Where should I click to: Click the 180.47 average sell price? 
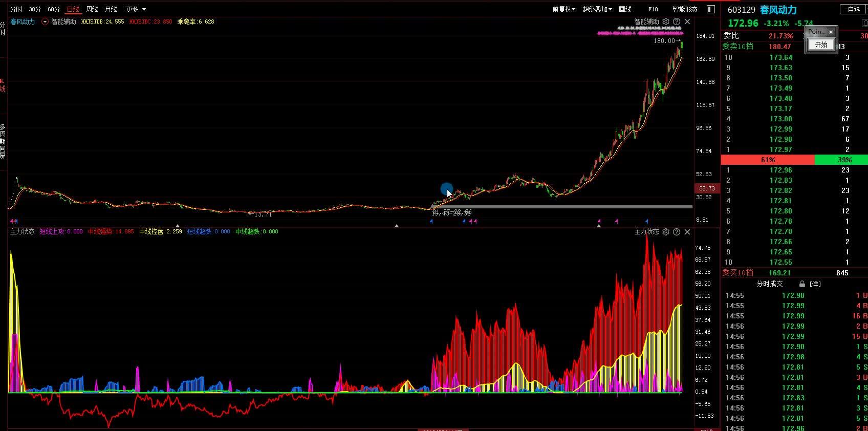[x=779, y=47]
